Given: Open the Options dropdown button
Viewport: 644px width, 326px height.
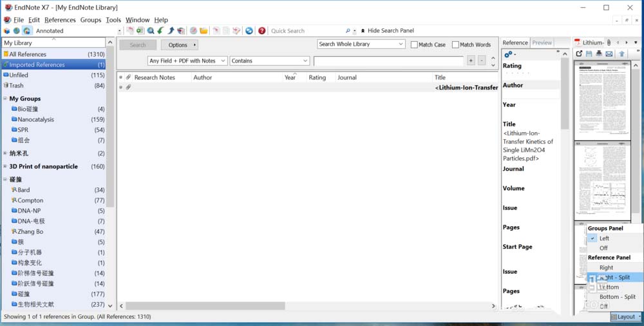Looking at the screenshot, I should coord(180,45).
